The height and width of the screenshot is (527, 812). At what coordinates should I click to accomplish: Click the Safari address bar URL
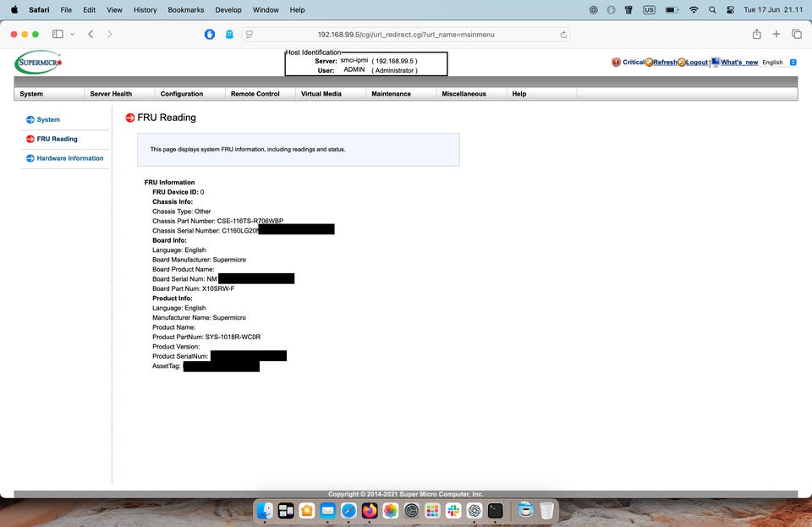click(x=406, y=35)
